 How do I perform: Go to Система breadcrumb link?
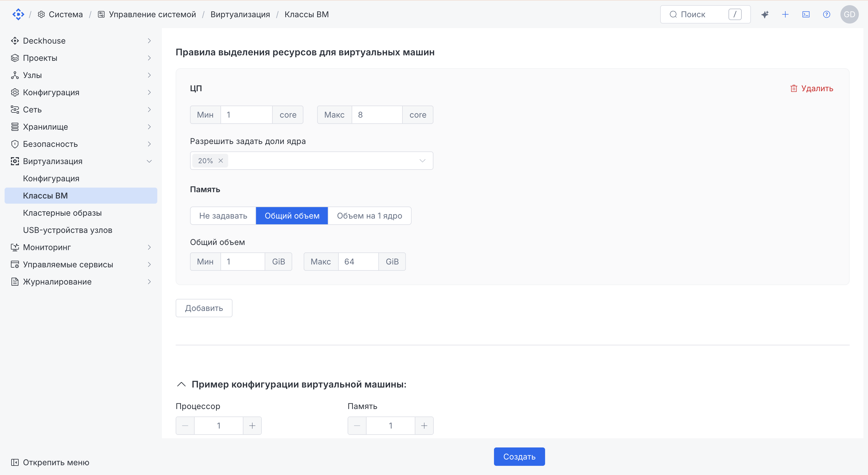point(66,14)
